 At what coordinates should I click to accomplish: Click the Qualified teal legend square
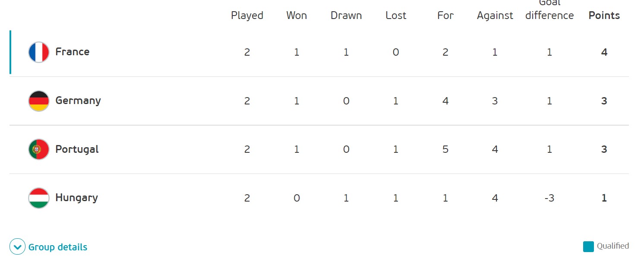[x=588, y=246]
